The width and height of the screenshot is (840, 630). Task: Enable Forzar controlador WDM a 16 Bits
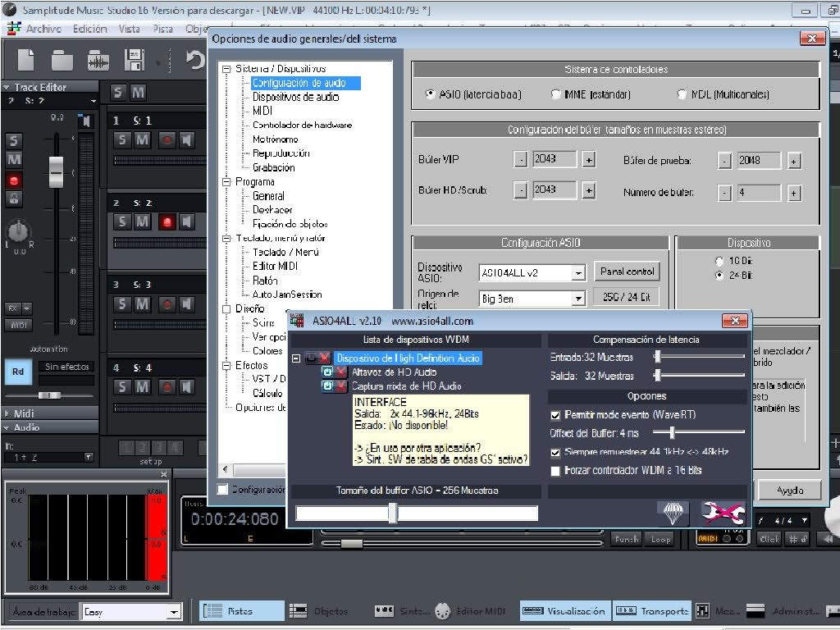[556, 471]
